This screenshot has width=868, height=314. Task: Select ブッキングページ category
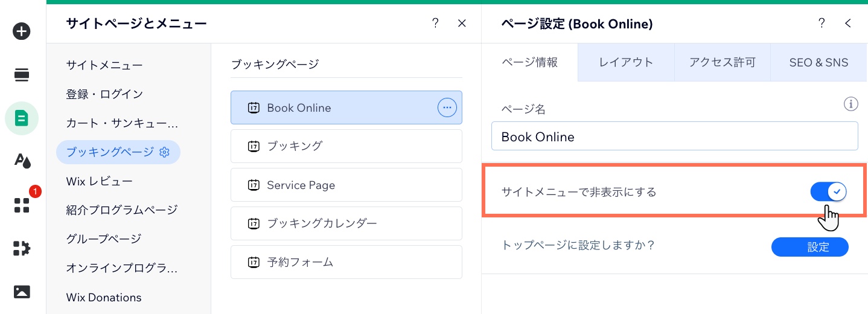(x=118, y=152)
